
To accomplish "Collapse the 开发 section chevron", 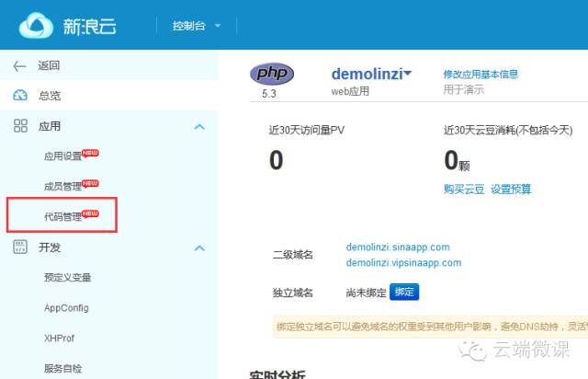I will click(x=199, y=247).
